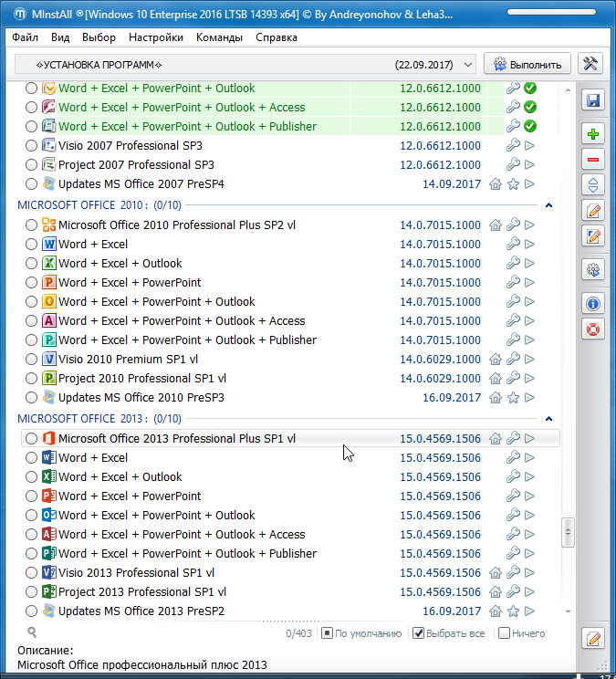Viewport: 616px width, 679px height.
Task: Toggle the 'По умолчанию' checkbox
Action: coord(327,633)
